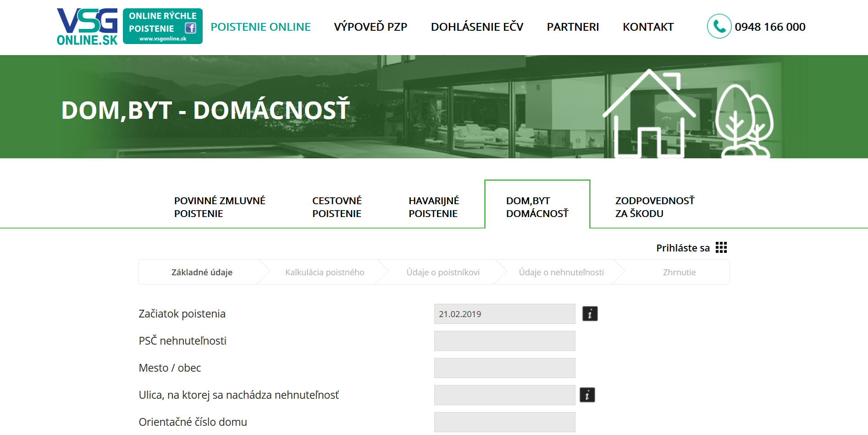Click the green phone icon

coord(719,27)
